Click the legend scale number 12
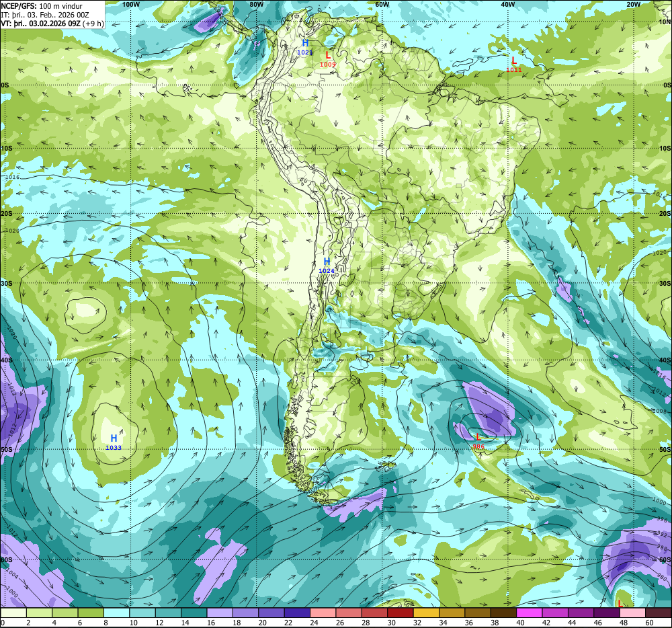 pos(159,623)
